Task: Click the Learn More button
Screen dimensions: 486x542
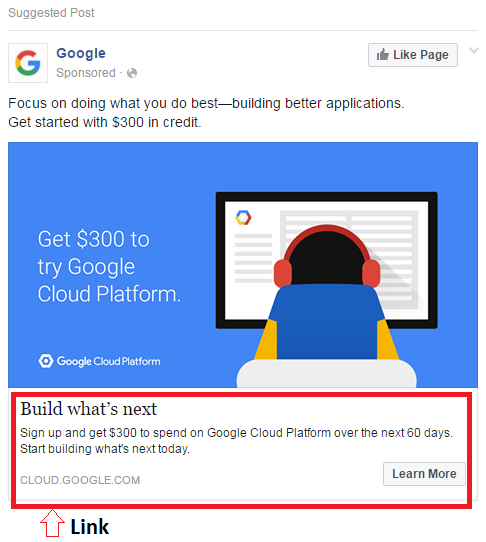Action: [x=424, y=474]
